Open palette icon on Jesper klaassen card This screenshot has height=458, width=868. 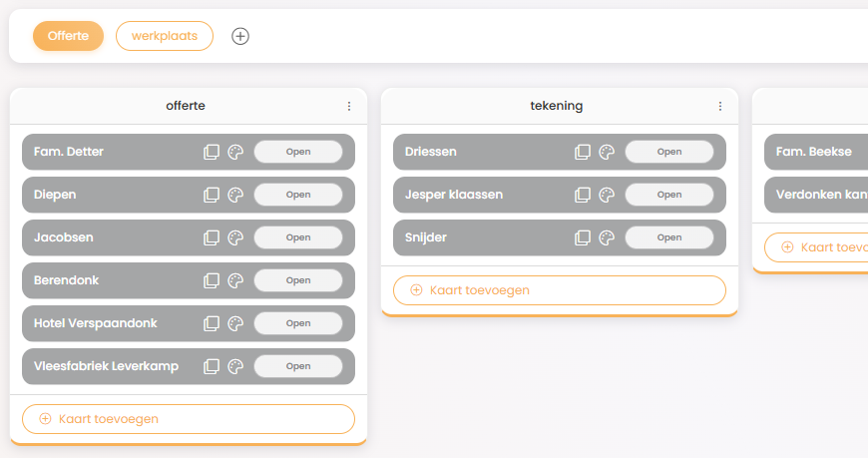point(607,196)
